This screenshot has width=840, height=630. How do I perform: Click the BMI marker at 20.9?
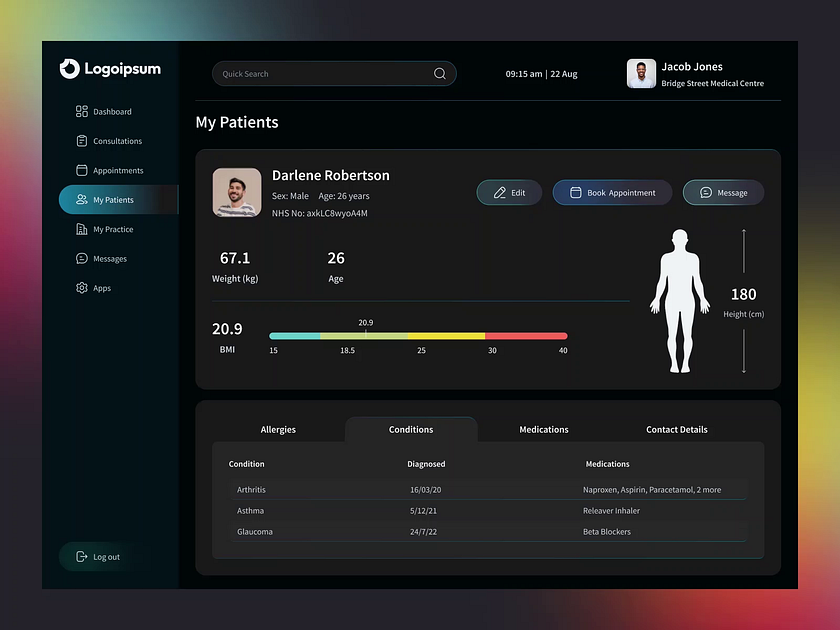366,334
